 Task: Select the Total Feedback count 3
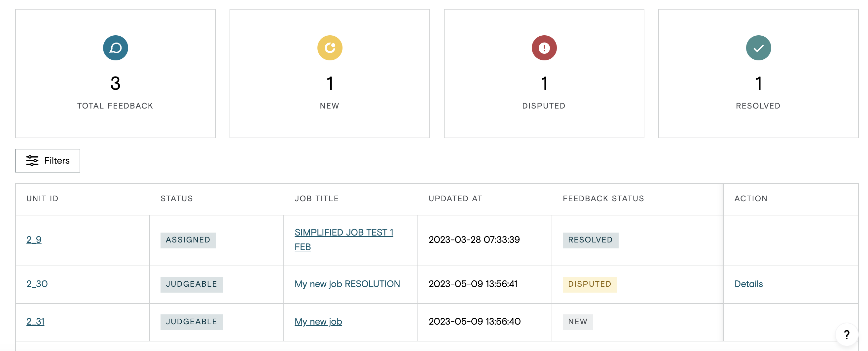(x=115, y=83)
